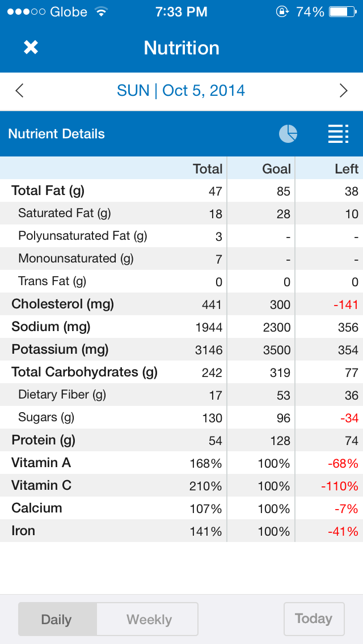Tap the battery status icon

click(x=343, y=12)
